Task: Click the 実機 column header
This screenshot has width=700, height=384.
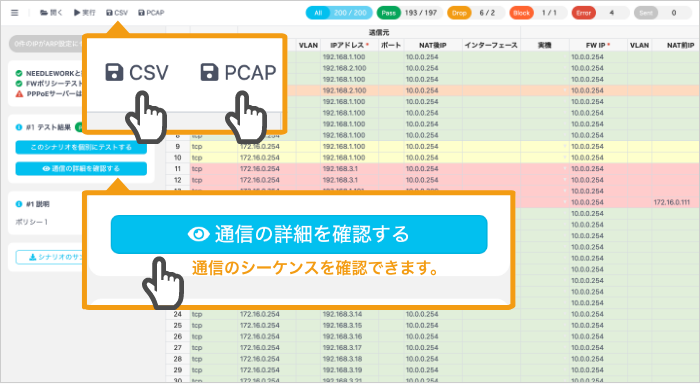Action: [545, 46]
